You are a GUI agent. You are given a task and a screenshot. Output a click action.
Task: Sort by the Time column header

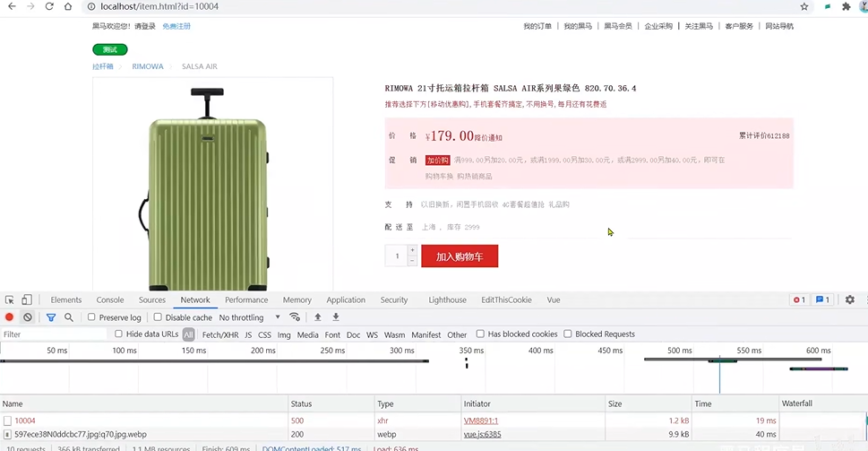point(735,403)
